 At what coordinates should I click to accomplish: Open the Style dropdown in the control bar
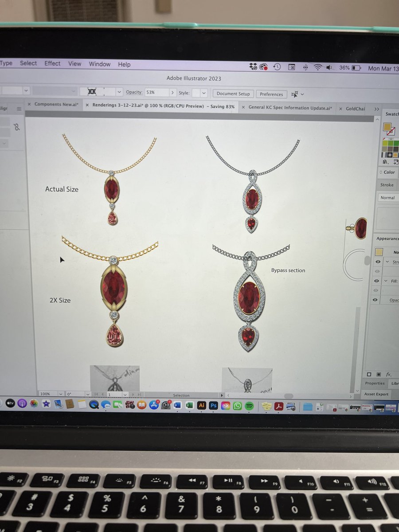pyautogui.click(x=203, y=94)
